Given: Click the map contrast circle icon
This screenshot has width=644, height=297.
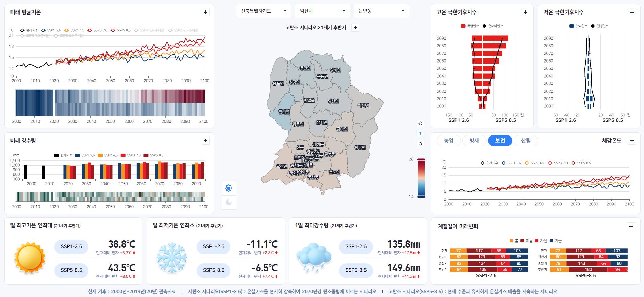Looking at the screenshot, I should [x=420, y=123].
